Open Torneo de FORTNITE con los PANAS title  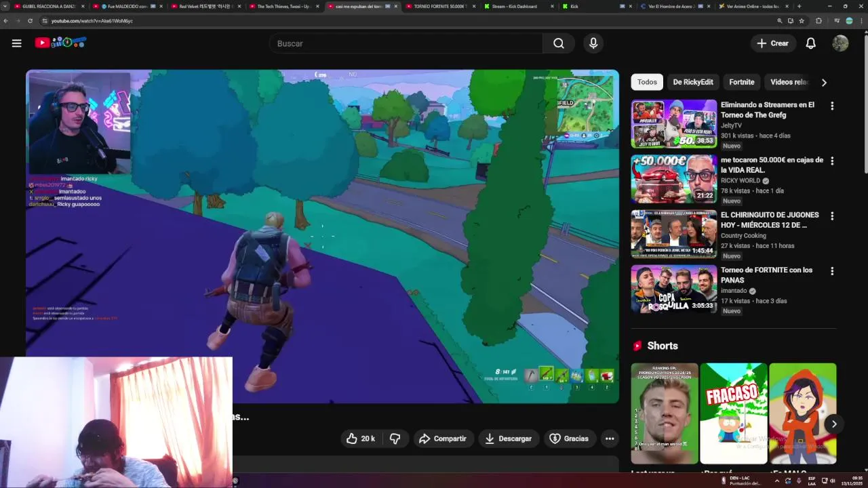point(766,274)
